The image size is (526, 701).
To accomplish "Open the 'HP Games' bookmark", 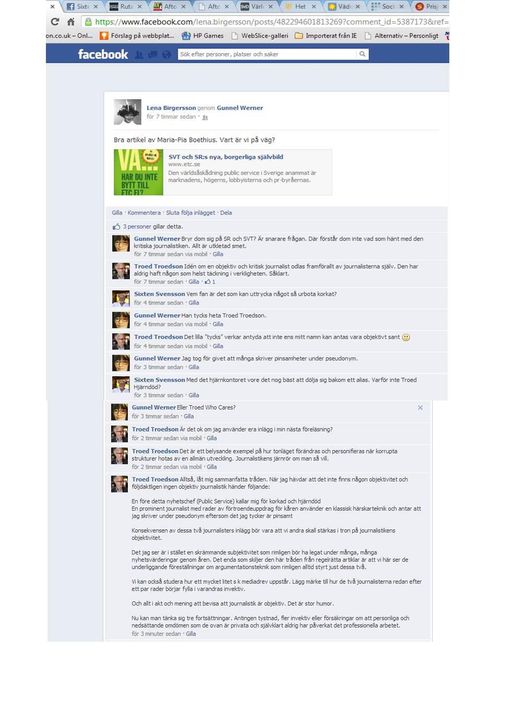I will (x=202, y=36).
